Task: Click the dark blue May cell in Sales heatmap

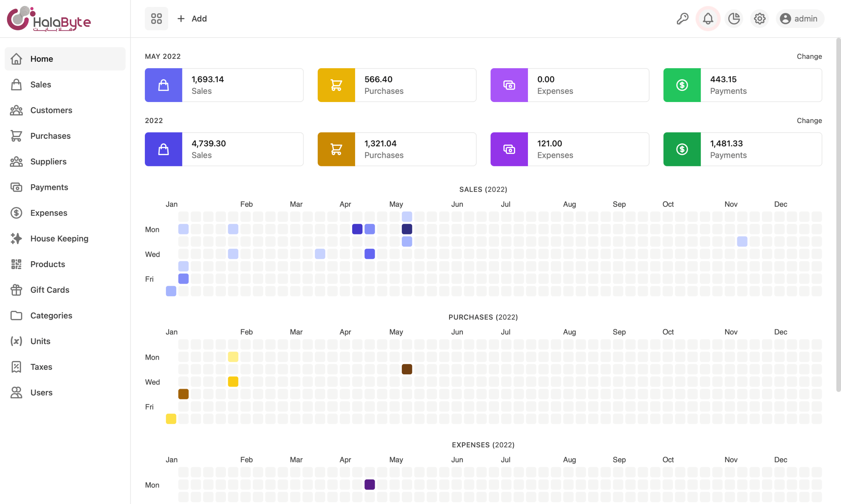Action: pyautogui.click(x=407, y=229)
